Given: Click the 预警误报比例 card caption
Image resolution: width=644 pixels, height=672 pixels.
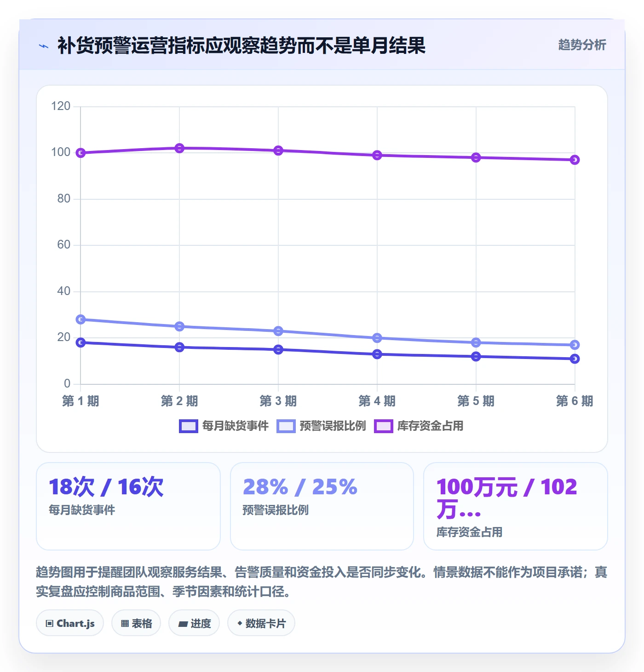Looking at the screenshot, I should point(276,510).
